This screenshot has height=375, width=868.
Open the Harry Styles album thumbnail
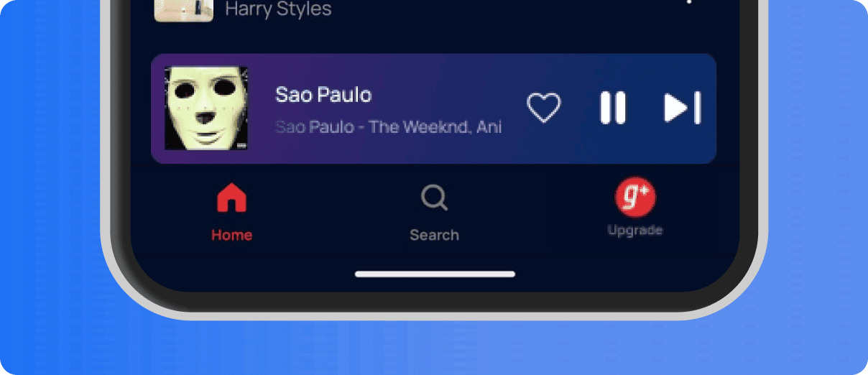pos(184,10)
